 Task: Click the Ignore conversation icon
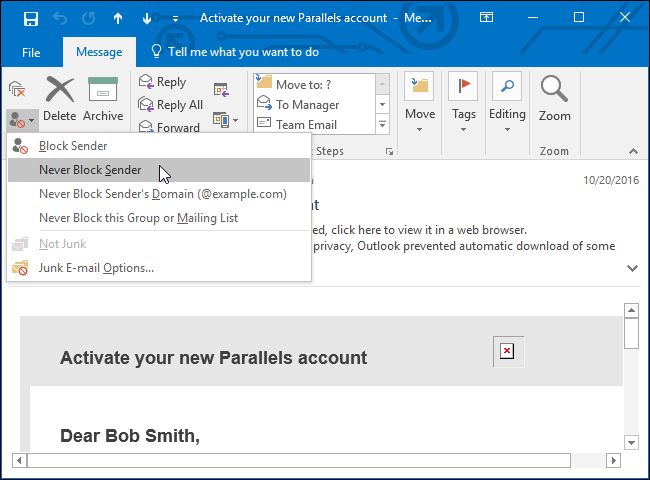pos(17,89)
